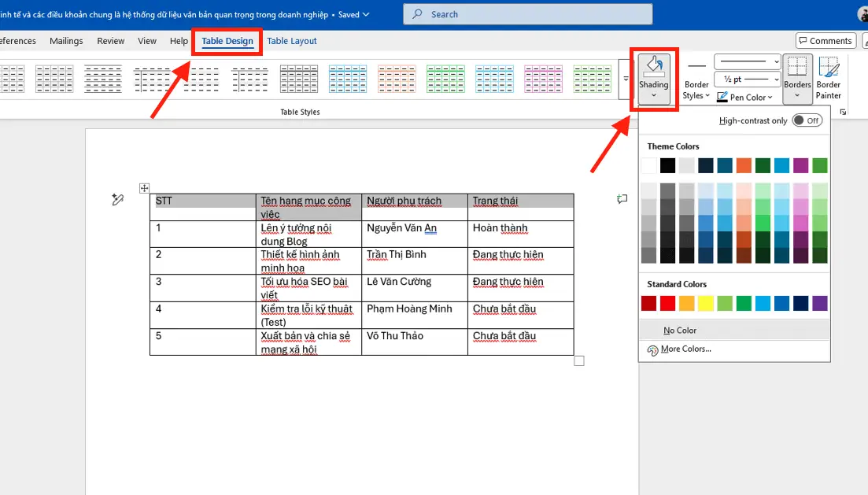The image size is (868, 495).
Task: Switch to the Table Layout tab
Action: [x=291, y=41]
